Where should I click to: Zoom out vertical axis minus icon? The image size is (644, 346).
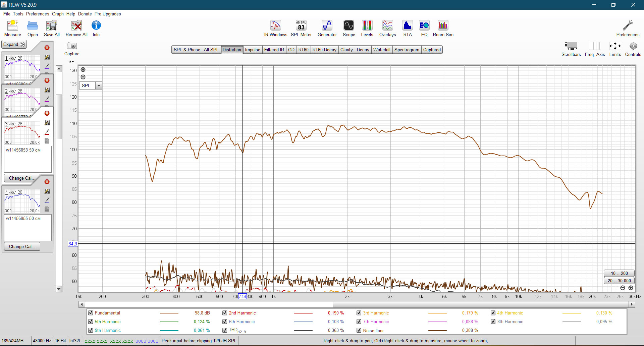click(x=83, y=77)
